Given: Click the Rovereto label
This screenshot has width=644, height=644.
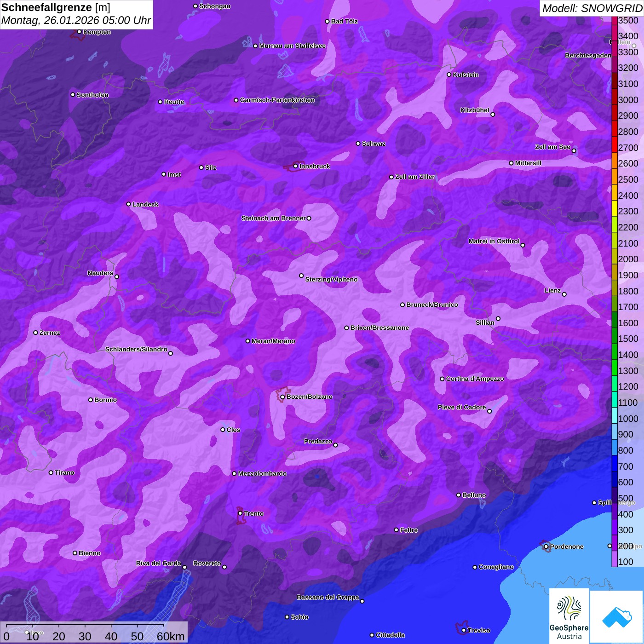Looking at the screenshot, I should (207, 563).
